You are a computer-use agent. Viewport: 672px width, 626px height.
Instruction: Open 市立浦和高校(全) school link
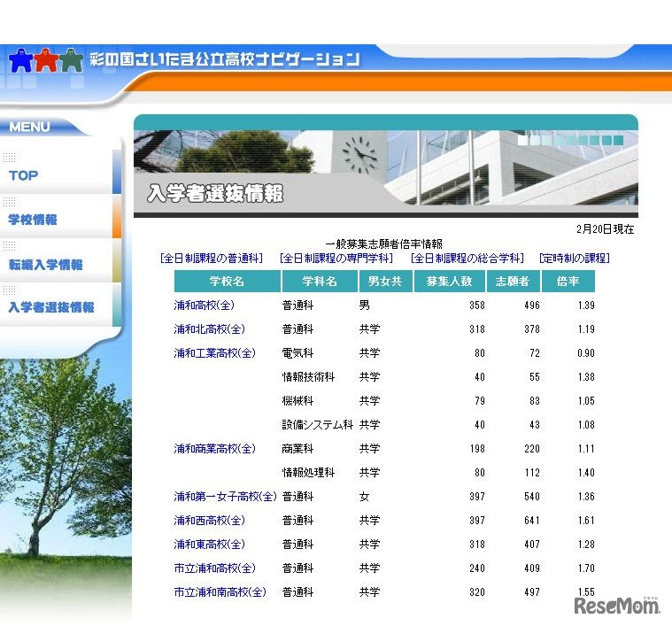tap(214, 568)
